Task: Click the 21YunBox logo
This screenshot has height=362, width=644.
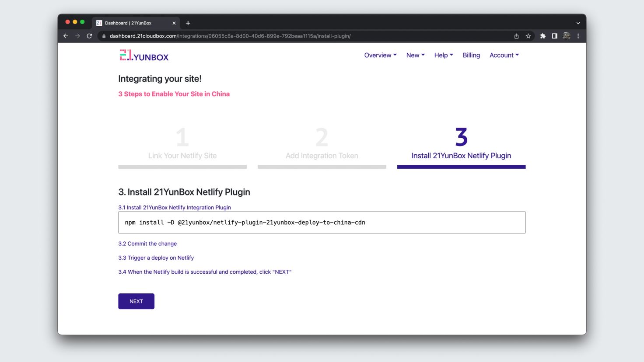Action: pos(144,56)
